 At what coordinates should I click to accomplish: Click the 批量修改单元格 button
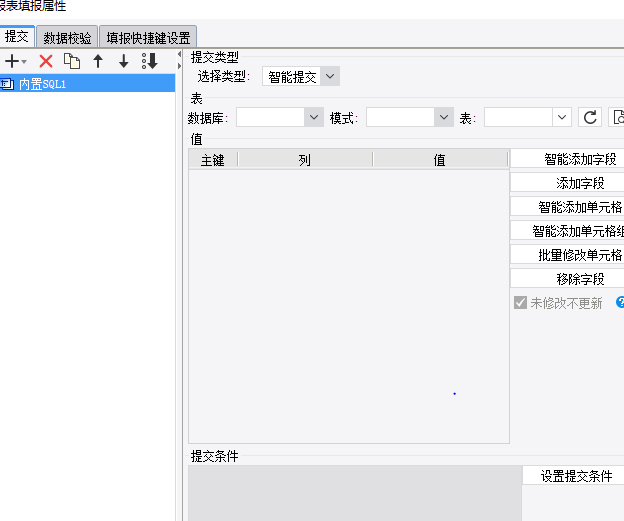tap(567, 255)
